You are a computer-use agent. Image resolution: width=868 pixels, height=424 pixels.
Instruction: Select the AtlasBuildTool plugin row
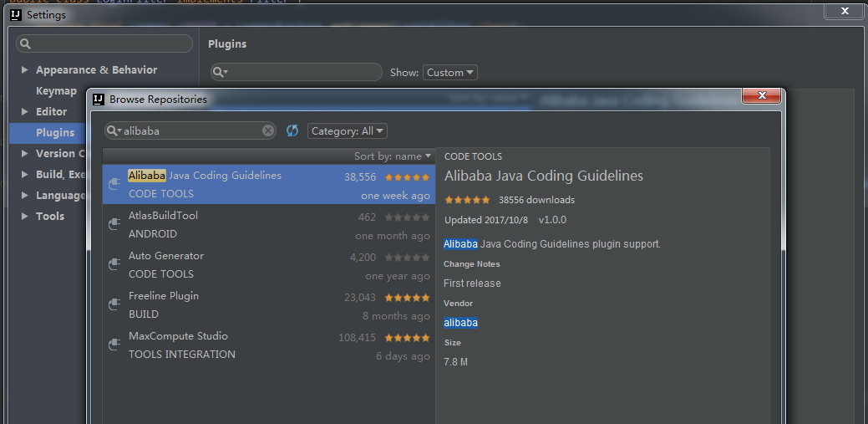pyautogui.click(x=269, y=224)
